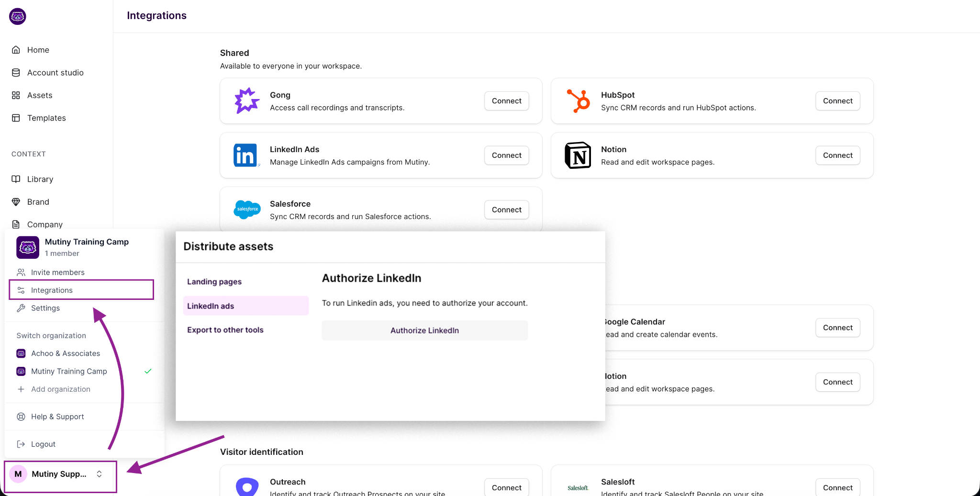The width and height of the screenshot is (980, 496).
Task: Click the 'Visitor identification' section heading
Action: click(x=262, y=452)
